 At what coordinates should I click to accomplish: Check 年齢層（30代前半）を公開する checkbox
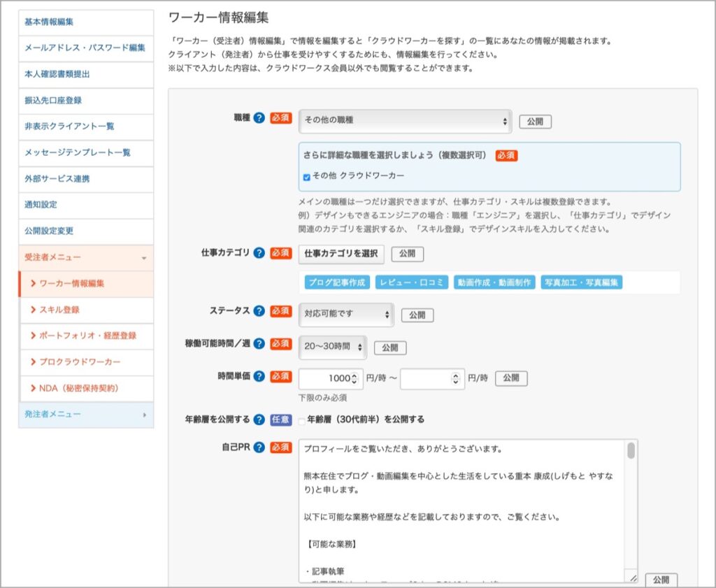click(x=301, y=421)
